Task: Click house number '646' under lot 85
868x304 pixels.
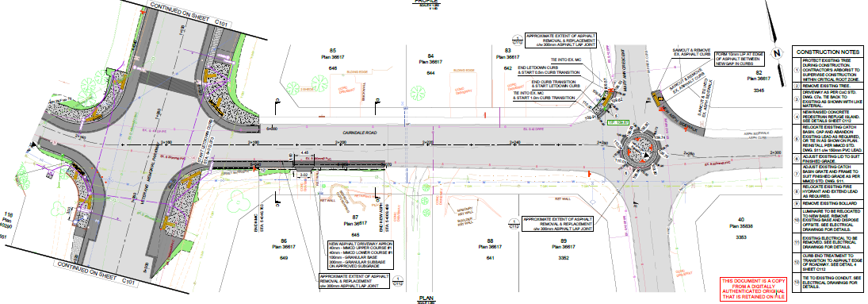Action: [x=333, y=67]
